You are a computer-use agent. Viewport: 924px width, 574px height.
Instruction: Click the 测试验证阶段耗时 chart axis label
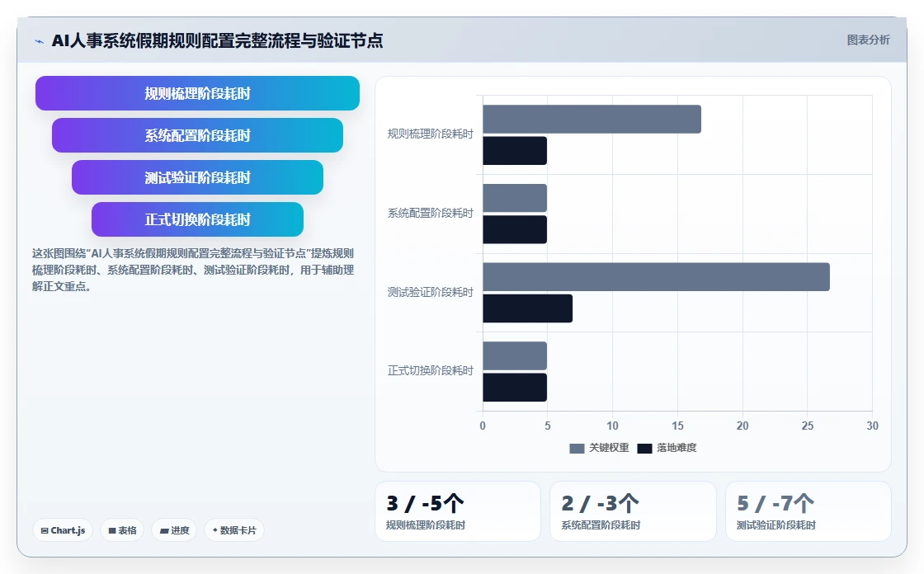[x=430, y=292]
